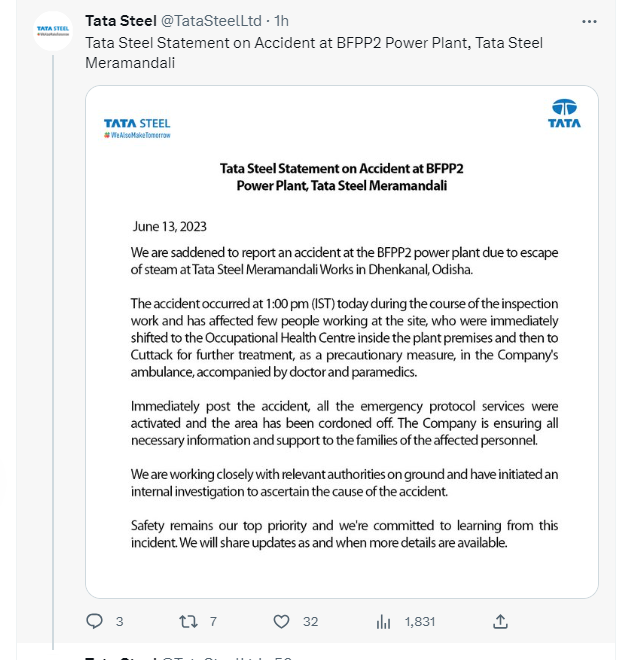Click the blue TATA logo in the statement
This screenshot has width=639, height=660.
564,113
